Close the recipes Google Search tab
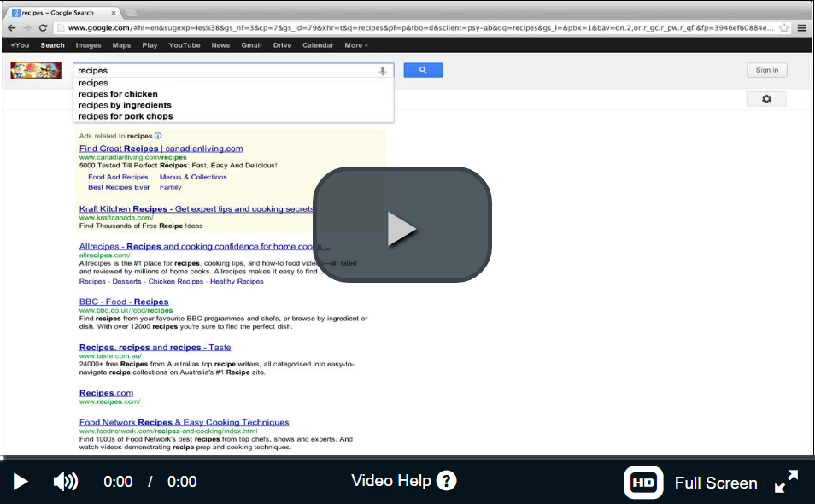The width and height of the screenshot is (815, 504). pyautogui.click(x=114, y=13)
